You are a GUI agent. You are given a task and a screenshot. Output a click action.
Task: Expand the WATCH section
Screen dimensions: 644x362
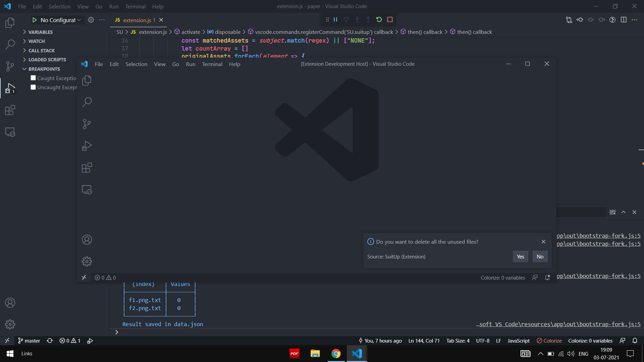point(36,41)
